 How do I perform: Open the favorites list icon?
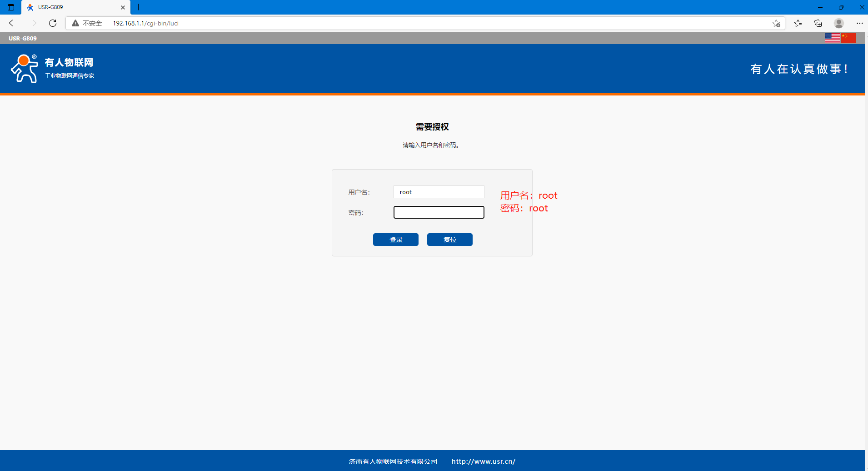coord(798,23)
